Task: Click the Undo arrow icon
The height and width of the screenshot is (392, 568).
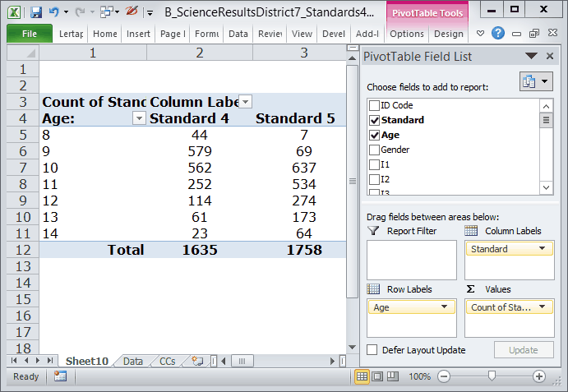Action: [x=53, y=12]
